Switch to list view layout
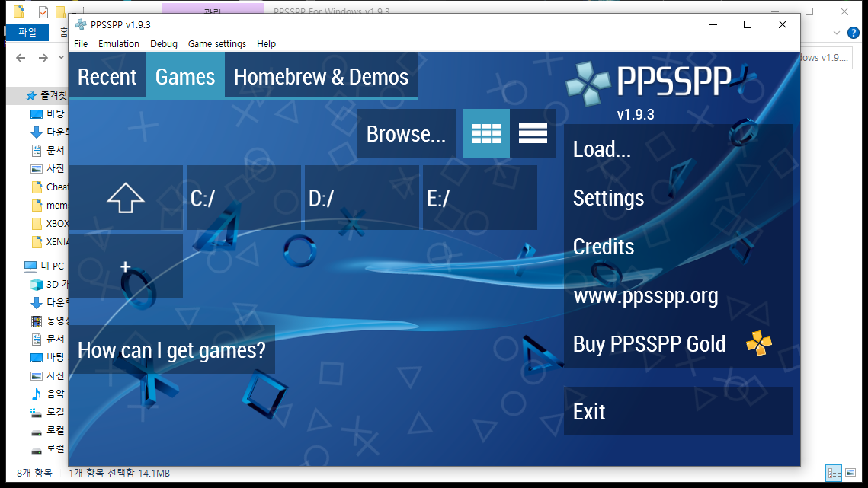This screenshot has height=488, width=868. [x=533, y=133]
